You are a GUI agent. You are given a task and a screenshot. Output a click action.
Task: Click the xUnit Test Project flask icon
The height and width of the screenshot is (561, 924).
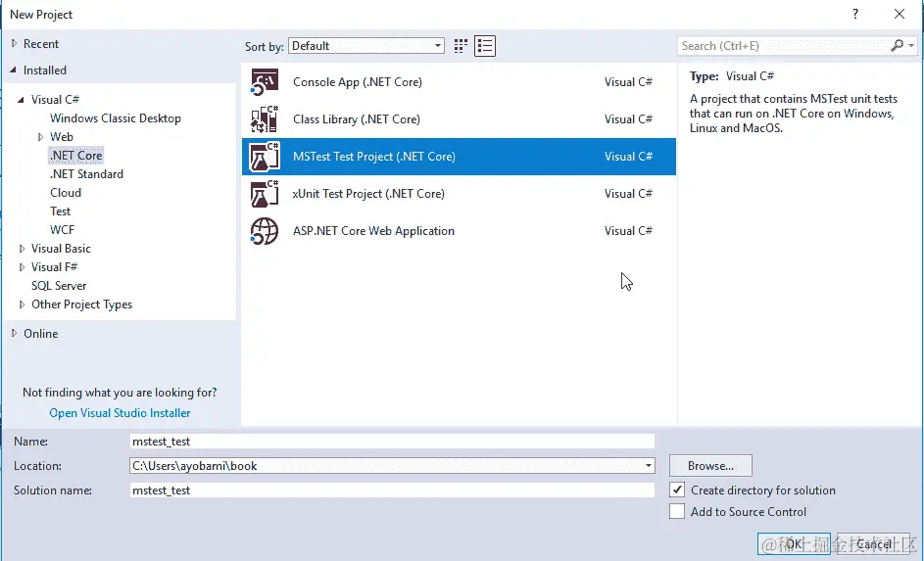tap(264, 194)
